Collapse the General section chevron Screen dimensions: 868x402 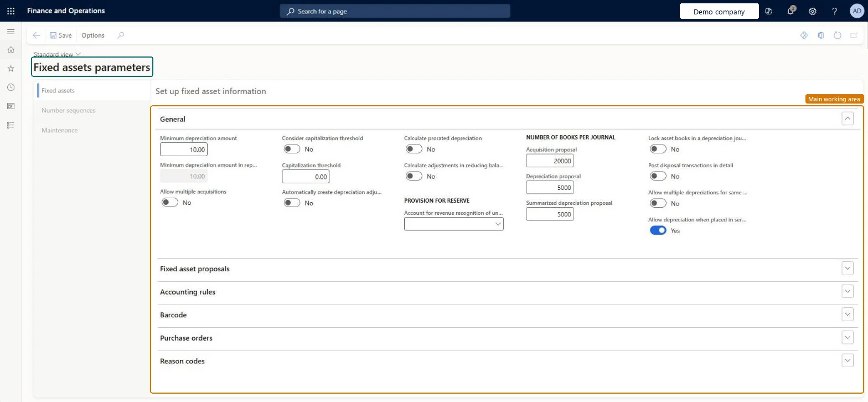coord(847,118)
